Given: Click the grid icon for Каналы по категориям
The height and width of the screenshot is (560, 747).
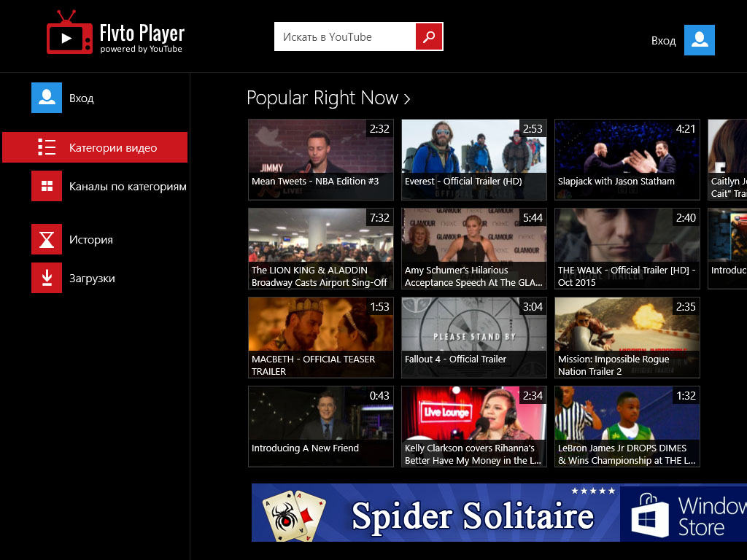Looking at the screenshot, I should coord(47,186).
